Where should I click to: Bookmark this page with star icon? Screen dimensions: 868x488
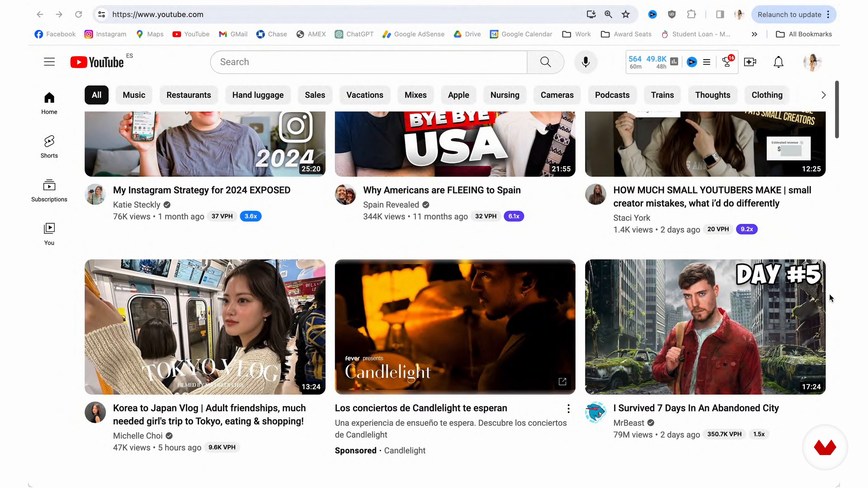(x=626, y=14)
